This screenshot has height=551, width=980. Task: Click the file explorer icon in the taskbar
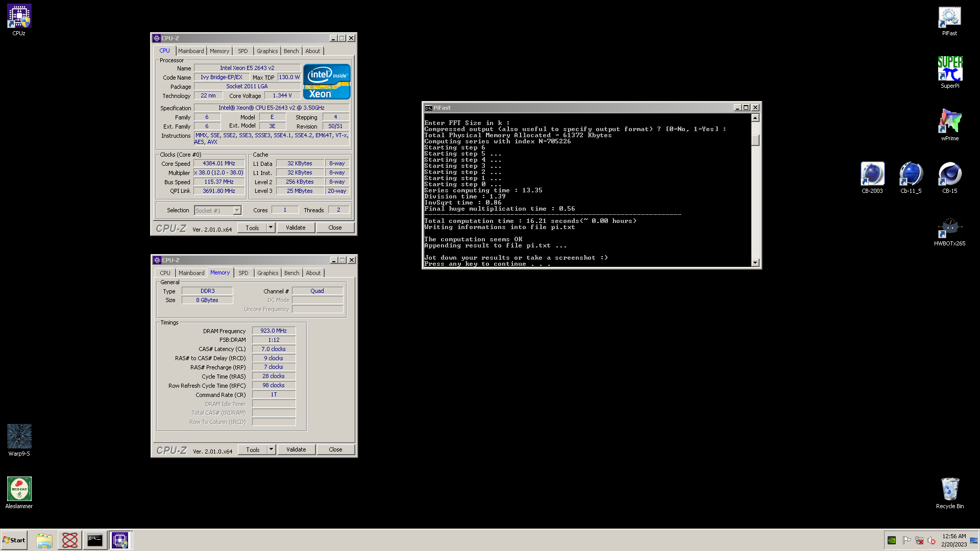click(x=44, y=540)
